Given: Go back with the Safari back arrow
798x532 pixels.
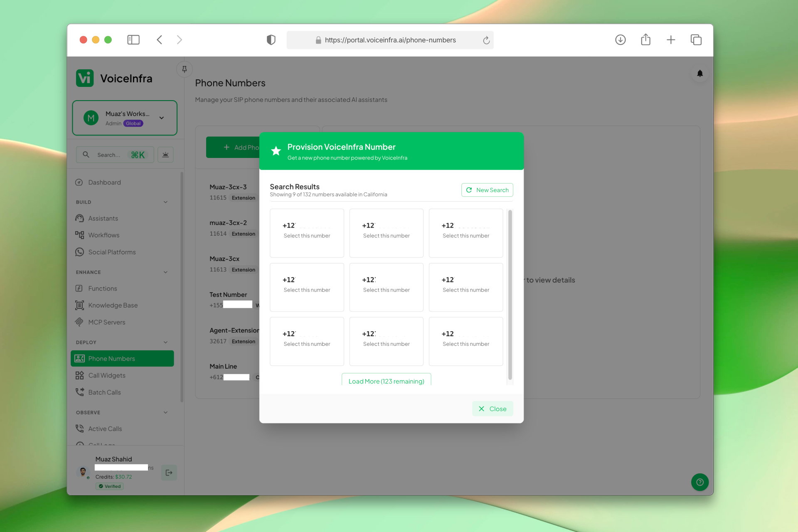Looking at the screenshot, I should [x=160, y=40].
